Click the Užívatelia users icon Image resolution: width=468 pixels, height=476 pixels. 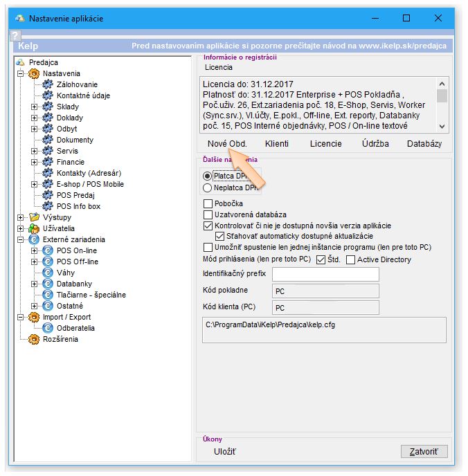click(x=34, y=228)
